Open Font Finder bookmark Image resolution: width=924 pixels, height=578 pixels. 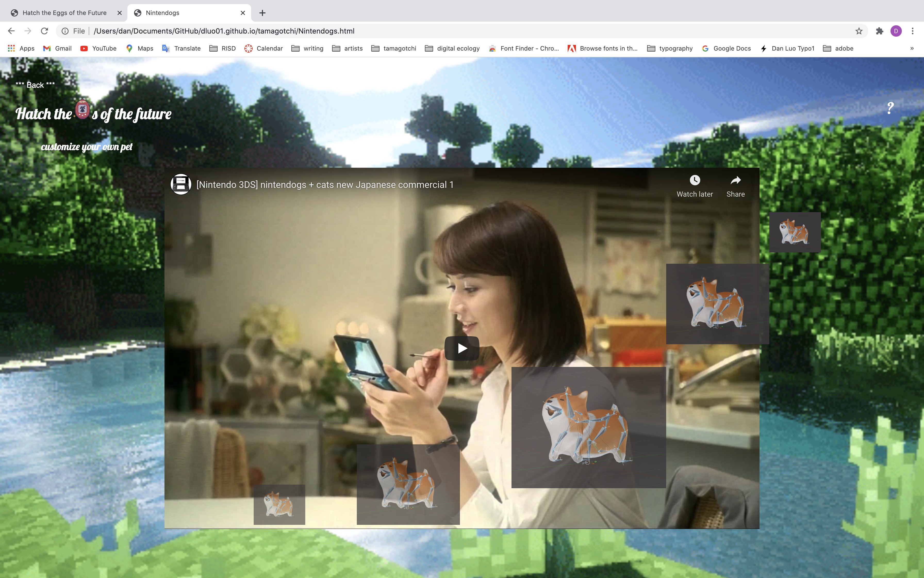pos(523,48)
